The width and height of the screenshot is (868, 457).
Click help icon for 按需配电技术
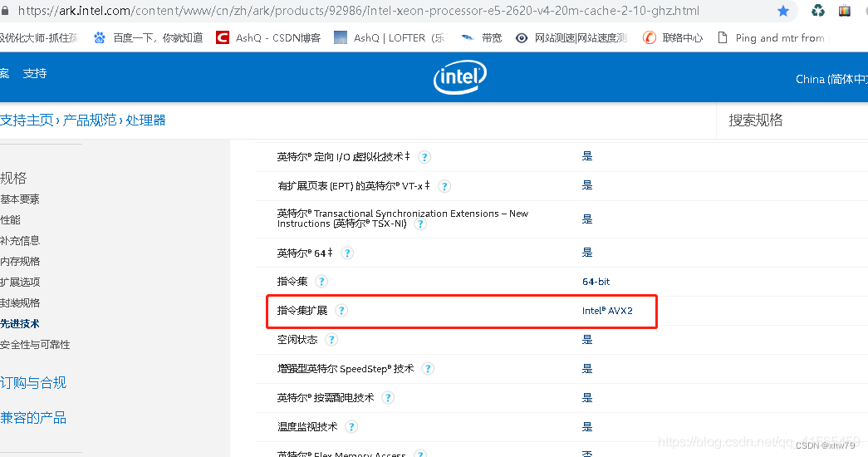[388, 398]
